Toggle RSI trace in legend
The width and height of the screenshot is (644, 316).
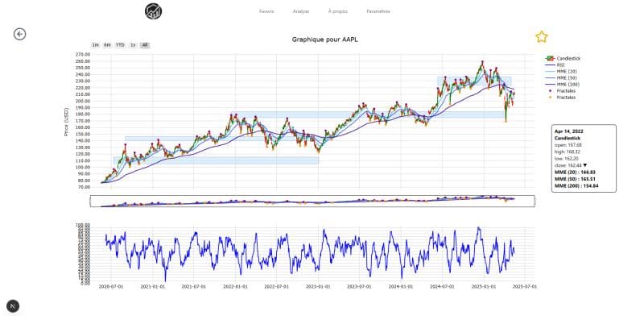click(555, 65)
